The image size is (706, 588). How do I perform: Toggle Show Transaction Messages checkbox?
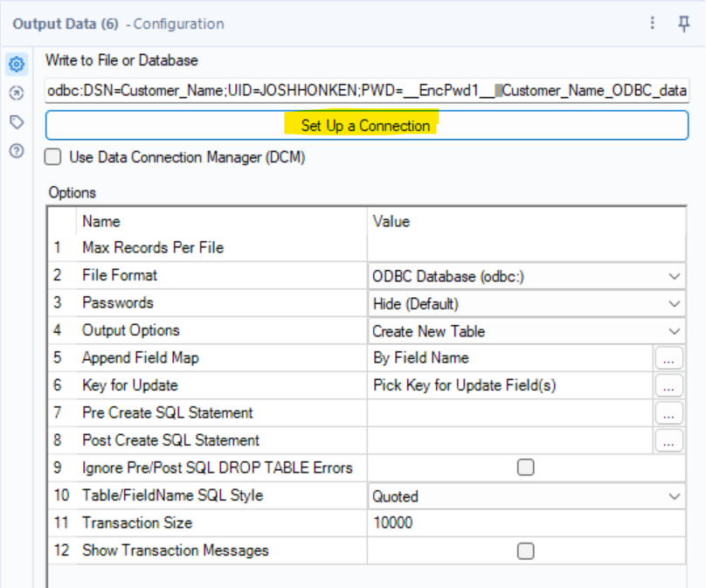tap(525, 550)
